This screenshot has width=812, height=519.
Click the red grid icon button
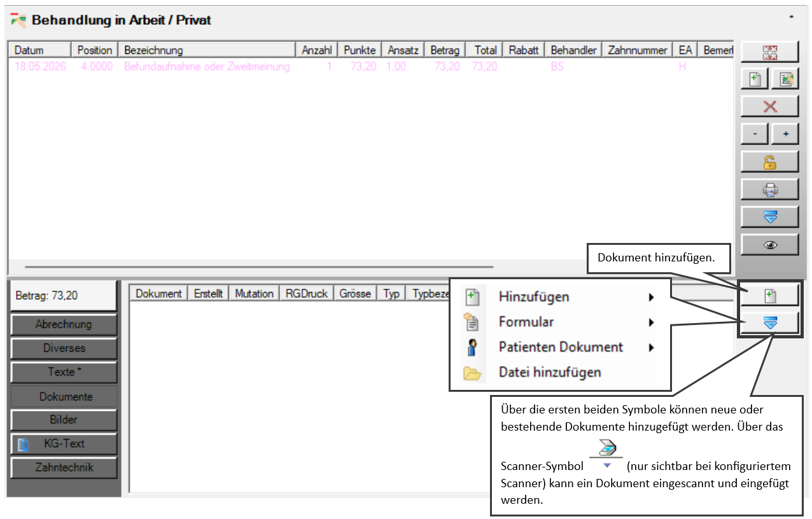(769, 53)
